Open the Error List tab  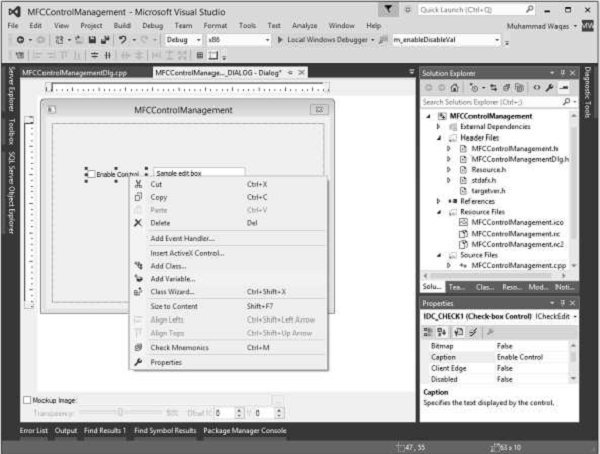click(x=34, y=431)
